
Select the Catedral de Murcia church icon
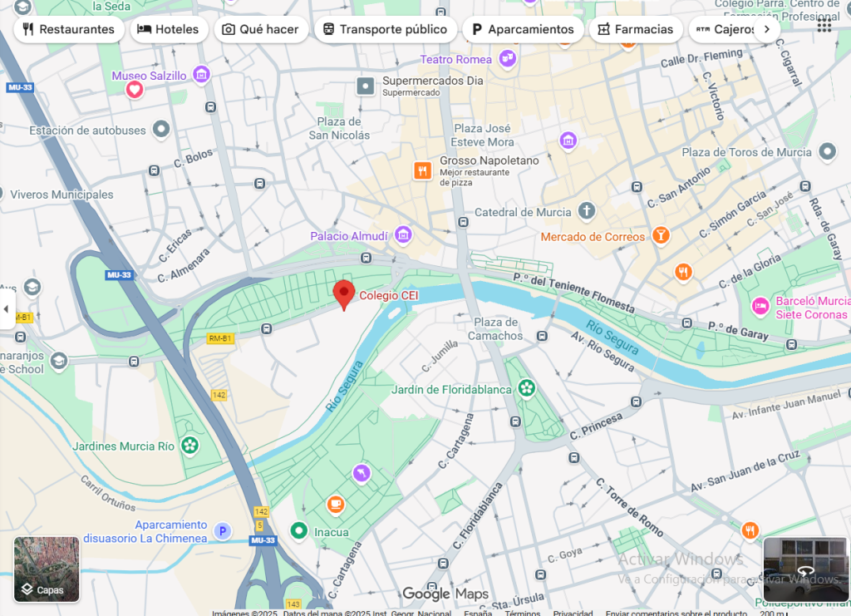pyautogui.click(x=586, y=210)
